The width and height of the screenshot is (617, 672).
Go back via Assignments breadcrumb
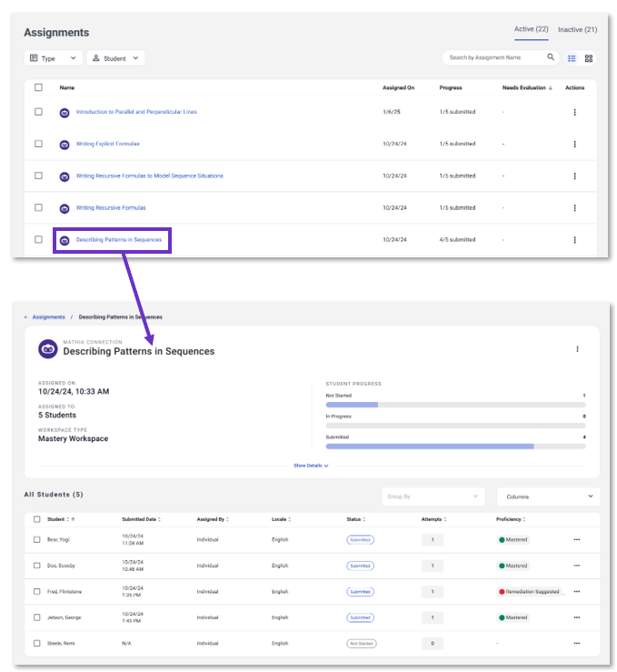pos(49,317)
